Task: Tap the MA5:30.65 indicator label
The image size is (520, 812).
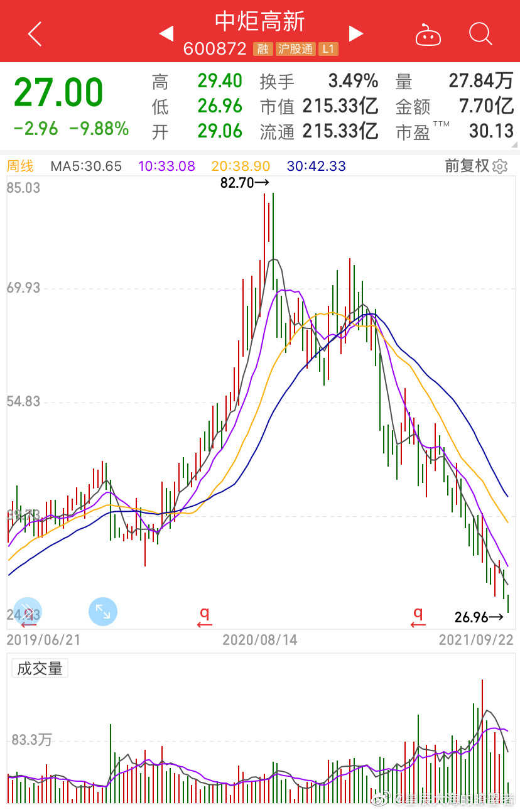Action: [x=86, y=166]
